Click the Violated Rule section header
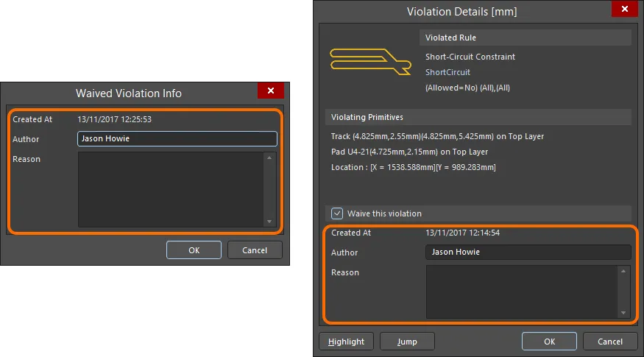This screenshot has width=644, height=357. pos(526,38)
